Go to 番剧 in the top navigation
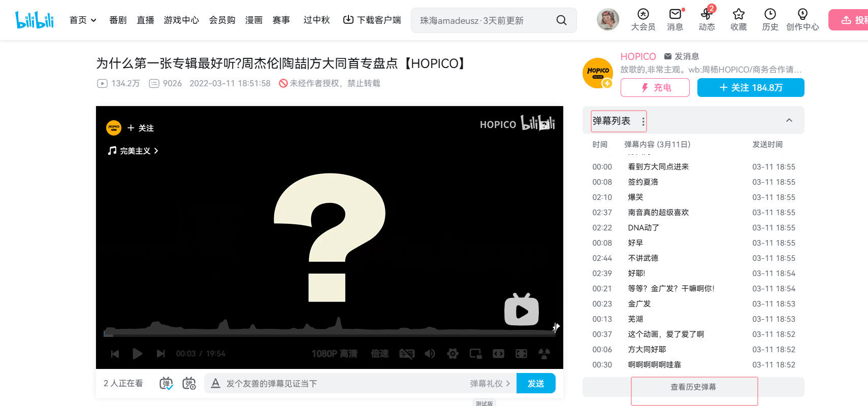The image size is (868, 406). (x=118, y=20)
